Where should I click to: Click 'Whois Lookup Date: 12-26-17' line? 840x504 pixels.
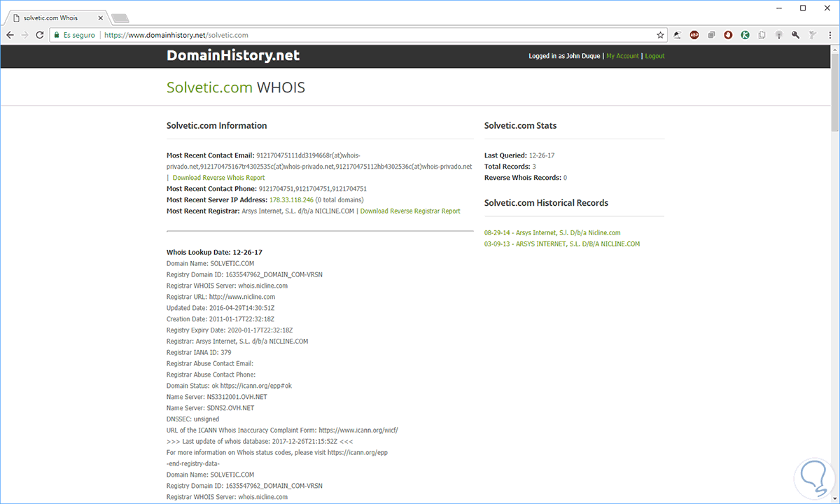(214, 252)
